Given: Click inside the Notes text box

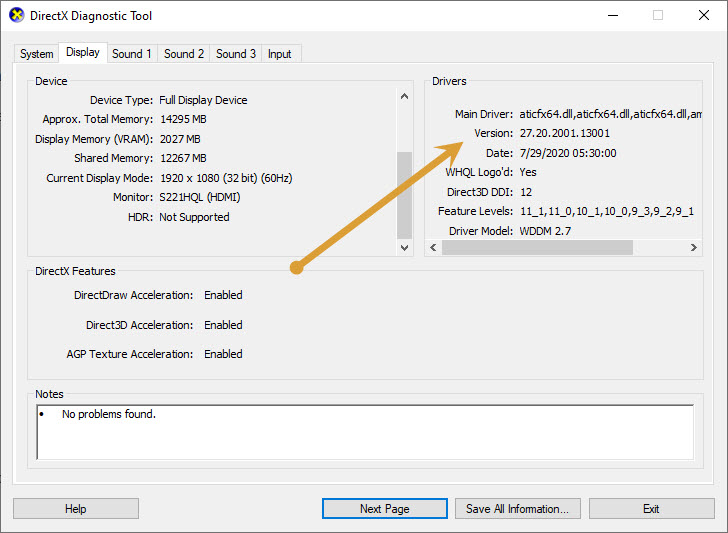Looking at the screenshot, I should (x=365, y=432).
